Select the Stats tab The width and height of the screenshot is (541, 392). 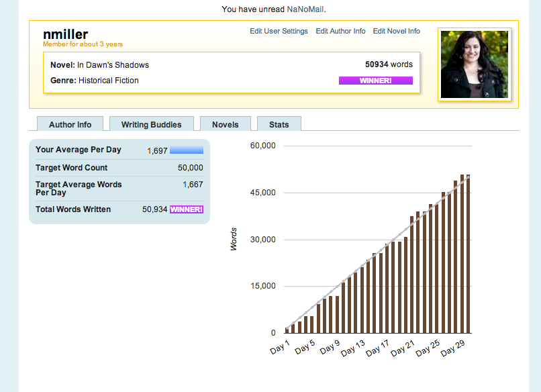click(x=279, y=124)
